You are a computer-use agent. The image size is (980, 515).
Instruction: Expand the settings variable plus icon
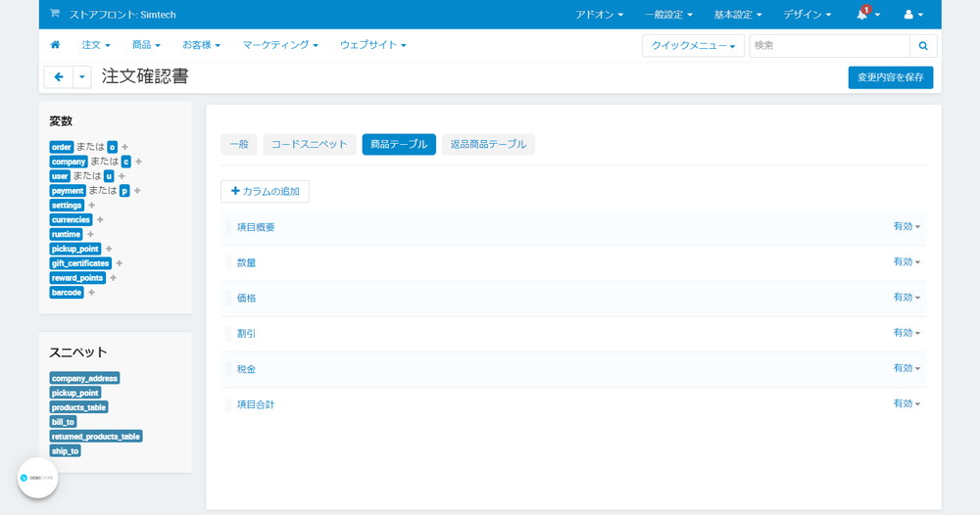[x=92, y=206]
